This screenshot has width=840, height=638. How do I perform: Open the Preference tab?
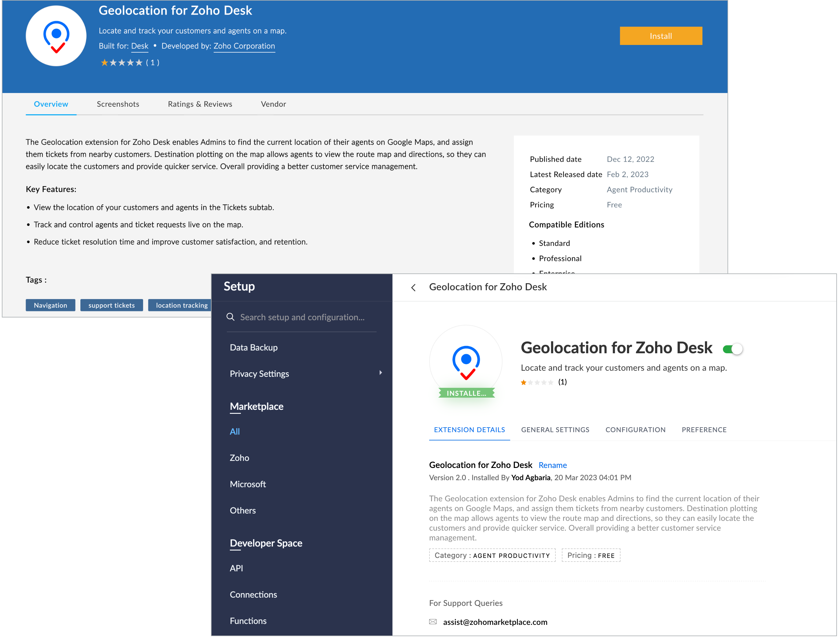click(x=704, y=430)
